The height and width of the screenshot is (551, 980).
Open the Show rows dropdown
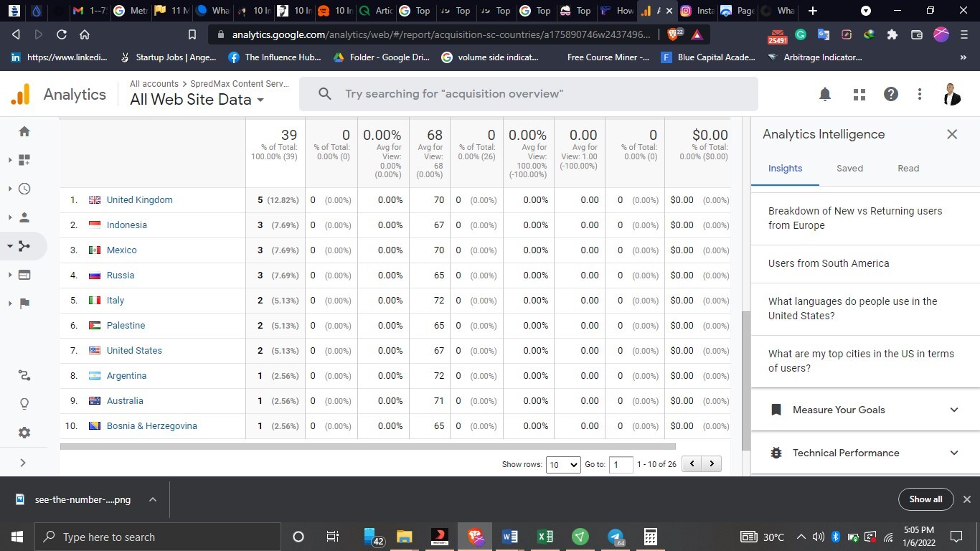pyautogui.click(x=563, y=464)
